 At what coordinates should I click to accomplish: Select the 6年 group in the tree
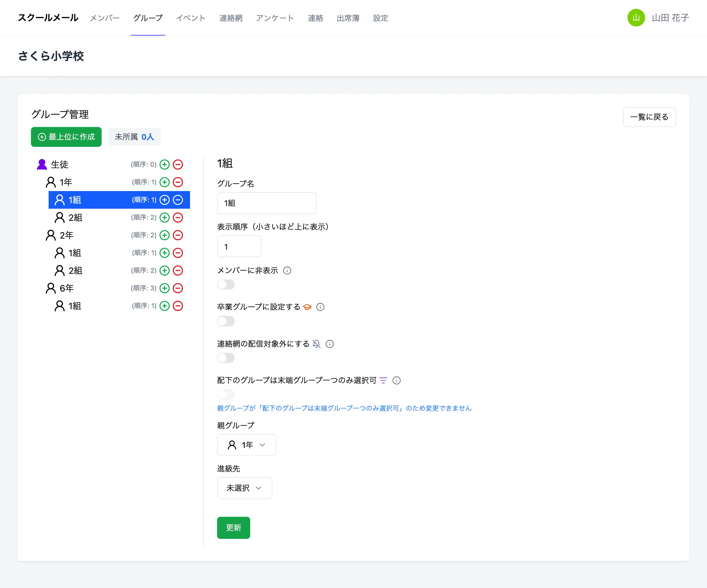[115, 288]
